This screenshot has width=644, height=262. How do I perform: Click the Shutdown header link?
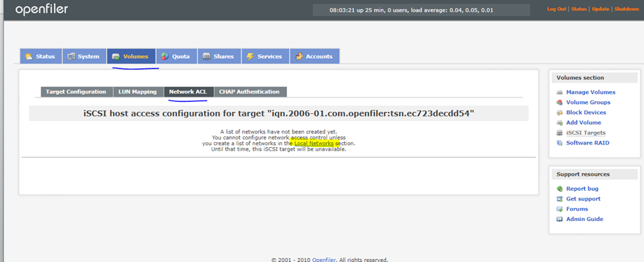point(627,9)
